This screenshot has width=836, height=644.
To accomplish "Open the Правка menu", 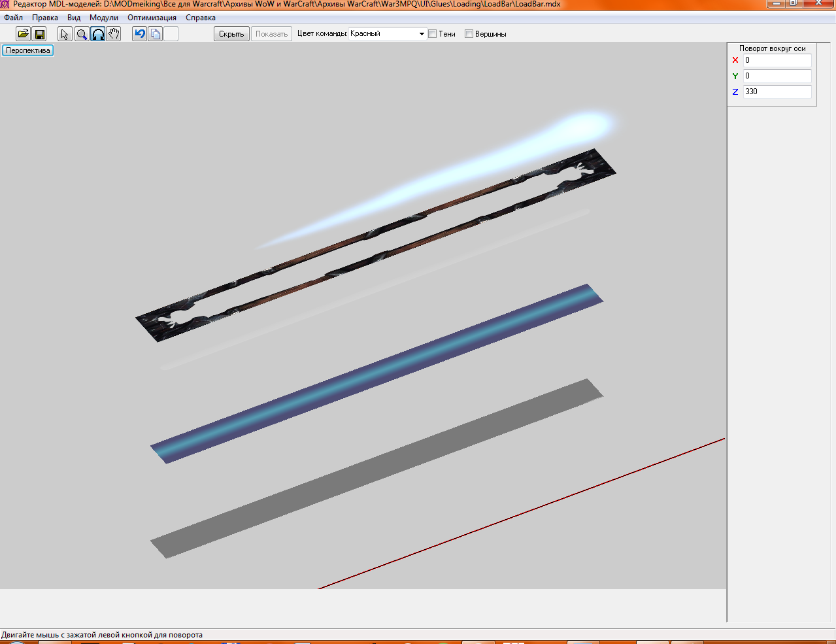I will (45, 18).
